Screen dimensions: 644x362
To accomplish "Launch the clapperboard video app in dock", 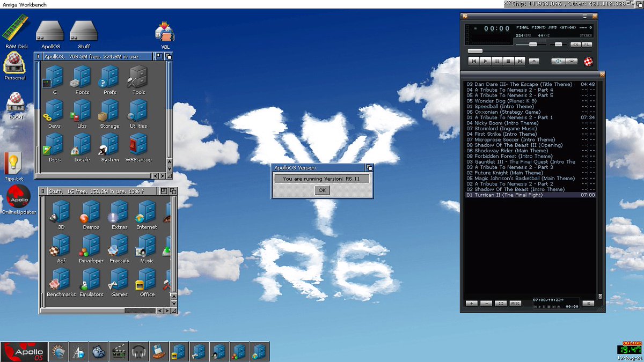I will (x=119, y=352).
